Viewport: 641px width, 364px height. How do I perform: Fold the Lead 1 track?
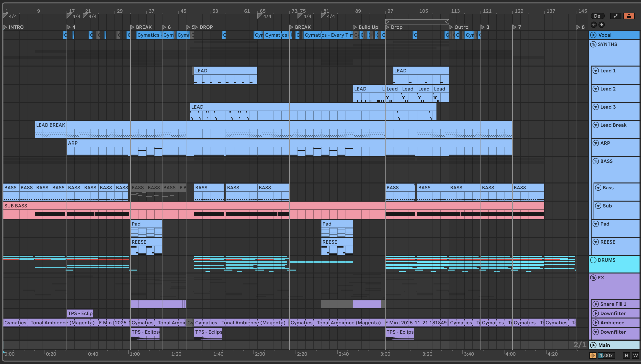[596, 71]
